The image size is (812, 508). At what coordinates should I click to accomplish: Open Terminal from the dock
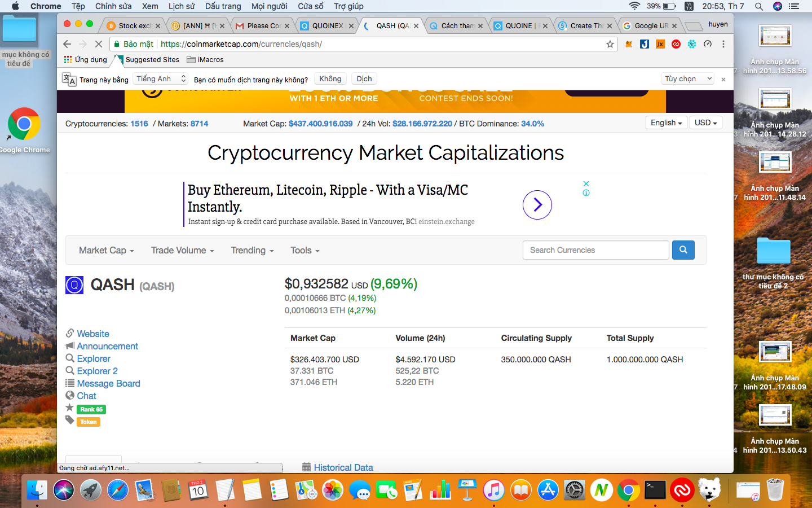point(655,490)
